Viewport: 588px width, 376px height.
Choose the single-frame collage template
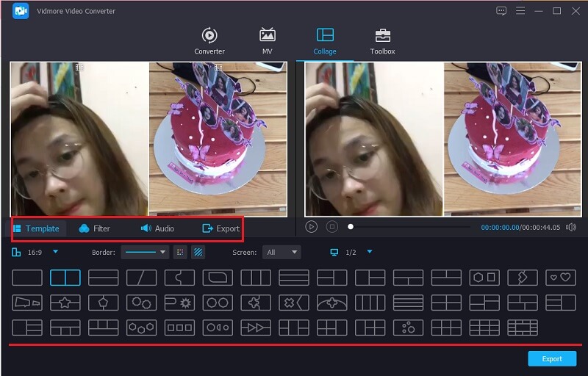[x=27, y=278]
